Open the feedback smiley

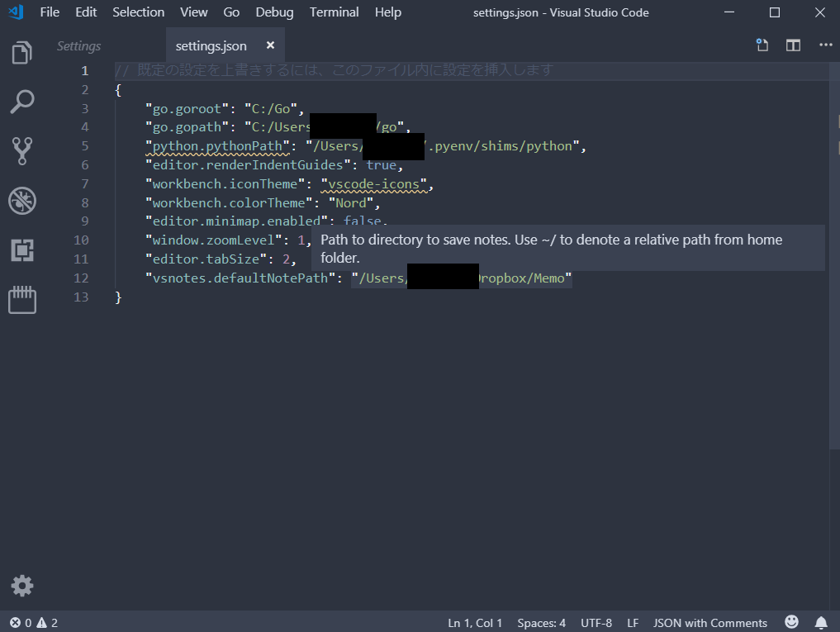[x=791, y=621]
